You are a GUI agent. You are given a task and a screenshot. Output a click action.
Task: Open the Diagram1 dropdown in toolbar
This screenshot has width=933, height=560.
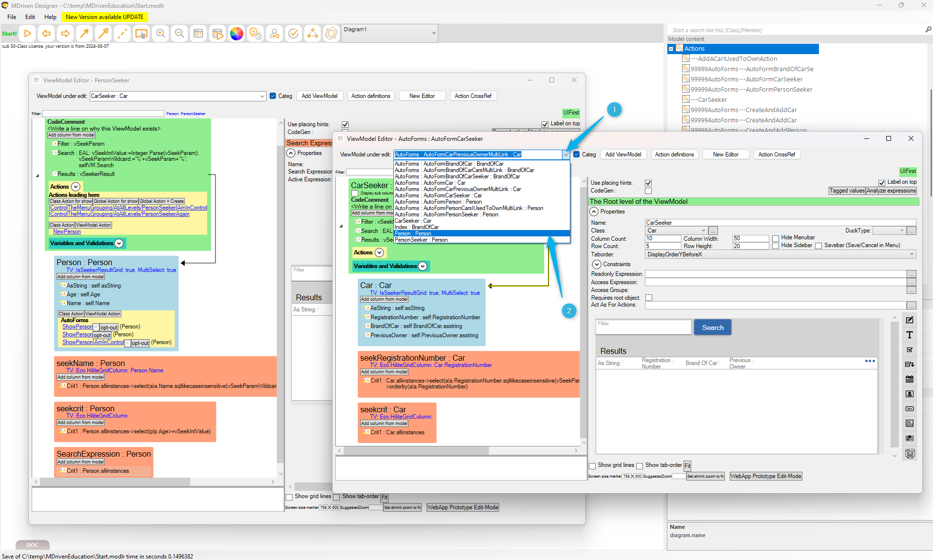click(x=433, y=33)
